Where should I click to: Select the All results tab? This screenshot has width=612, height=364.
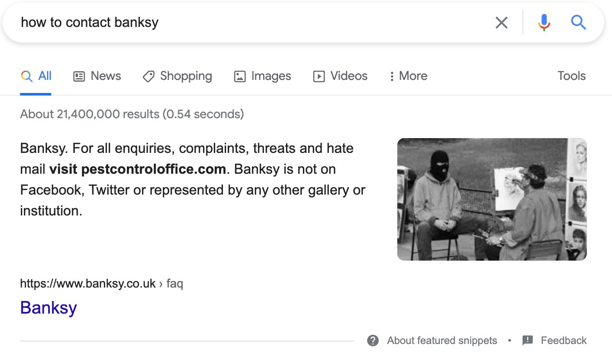pyautogui.click(x=36, y=76)
